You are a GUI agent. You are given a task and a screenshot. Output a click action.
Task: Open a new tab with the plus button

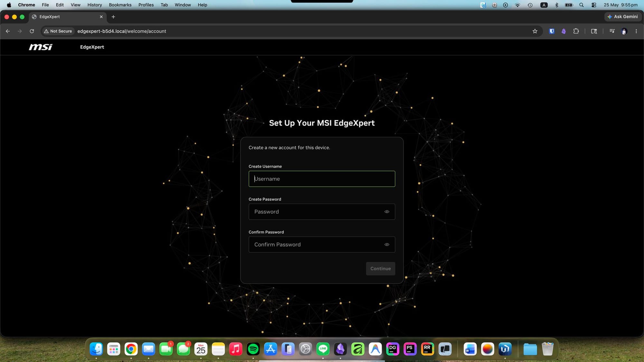[x=113, y=17]
